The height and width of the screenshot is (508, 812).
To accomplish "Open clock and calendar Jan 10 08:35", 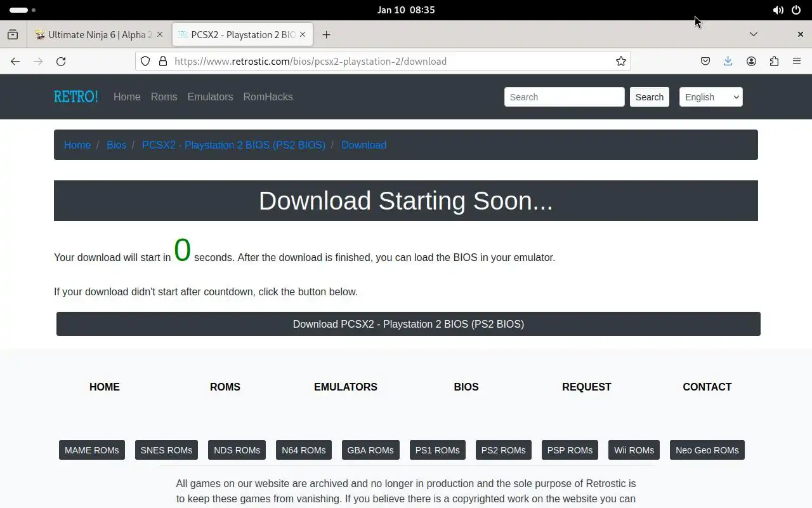I will pos(406,10).
